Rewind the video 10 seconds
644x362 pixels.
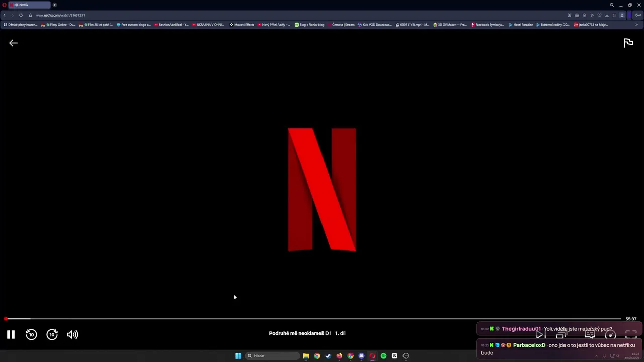point(31,334)
